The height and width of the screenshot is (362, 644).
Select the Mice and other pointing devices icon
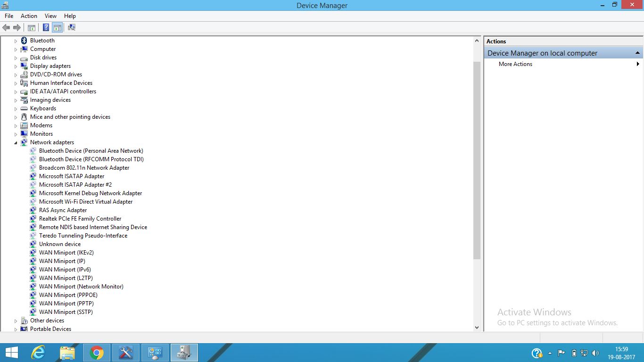24,117
